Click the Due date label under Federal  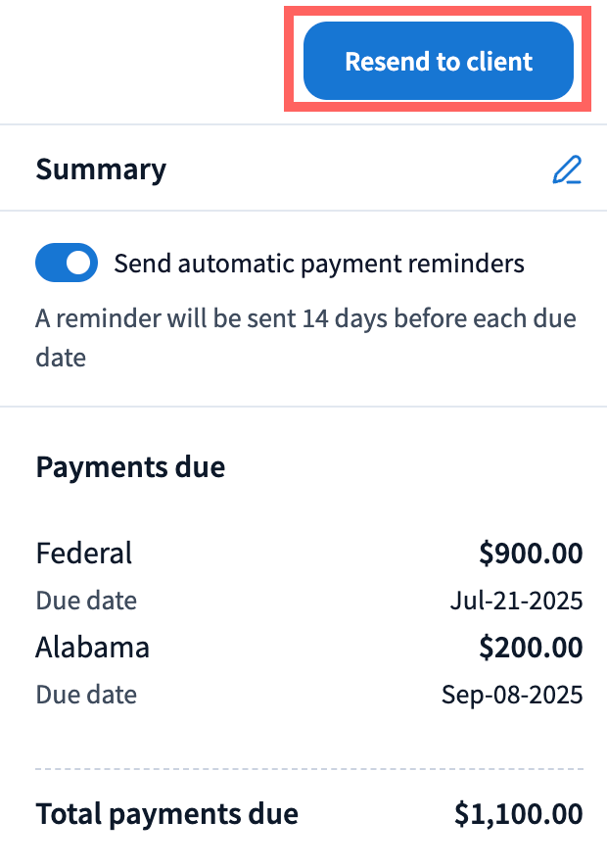click(x=86, y=600)
